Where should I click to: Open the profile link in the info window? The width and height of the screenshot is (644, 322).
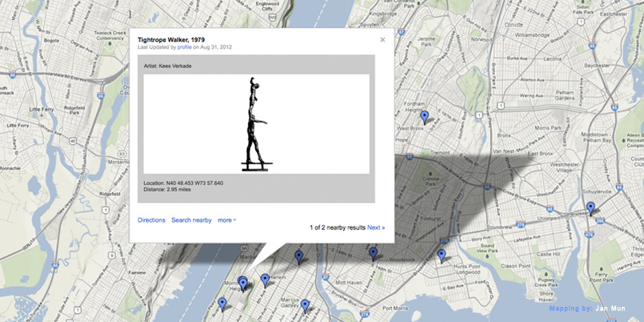tap(184, 47)
